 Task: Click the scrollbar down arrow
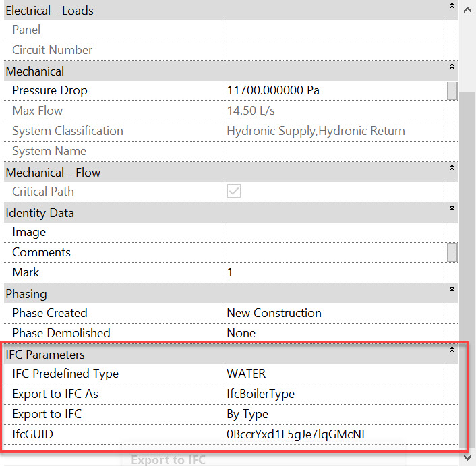point(467,457)
